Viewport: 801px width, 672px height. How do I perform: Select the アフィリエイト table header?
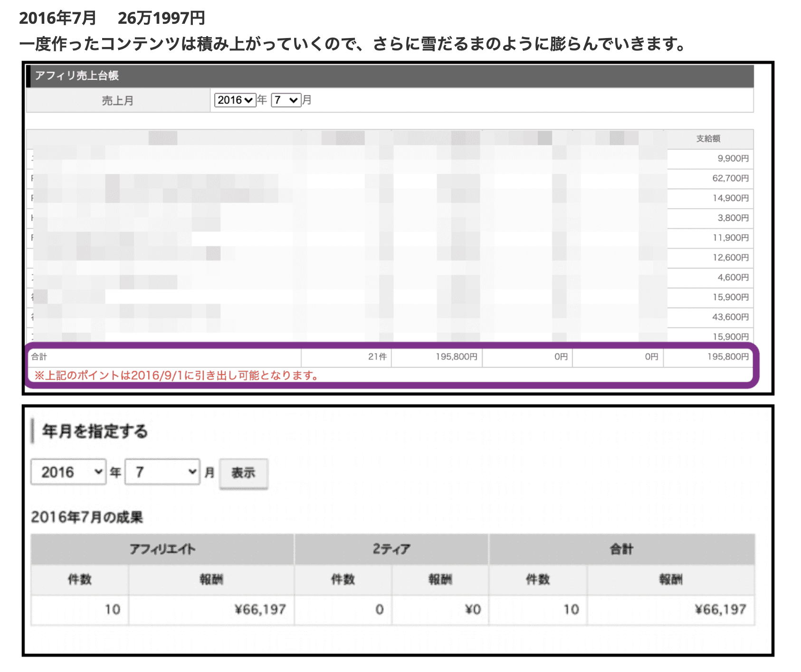coord(162,549)
